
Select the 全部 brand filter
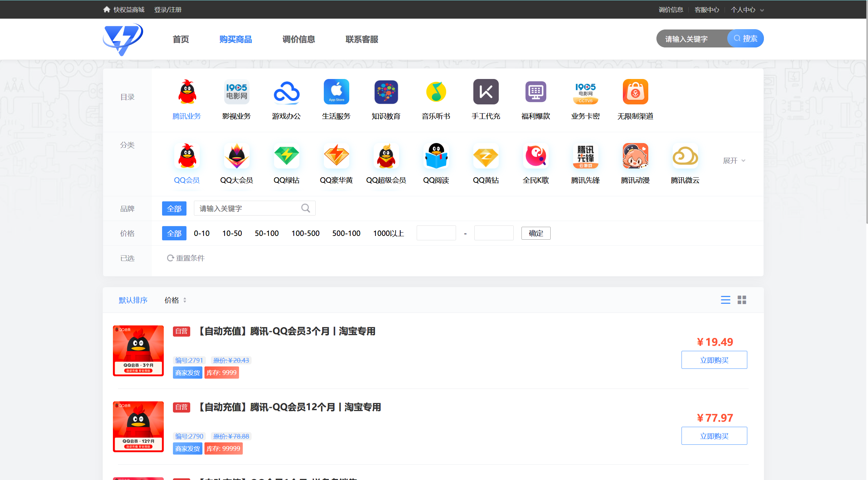pyautogui.click(x=174, y=208)
